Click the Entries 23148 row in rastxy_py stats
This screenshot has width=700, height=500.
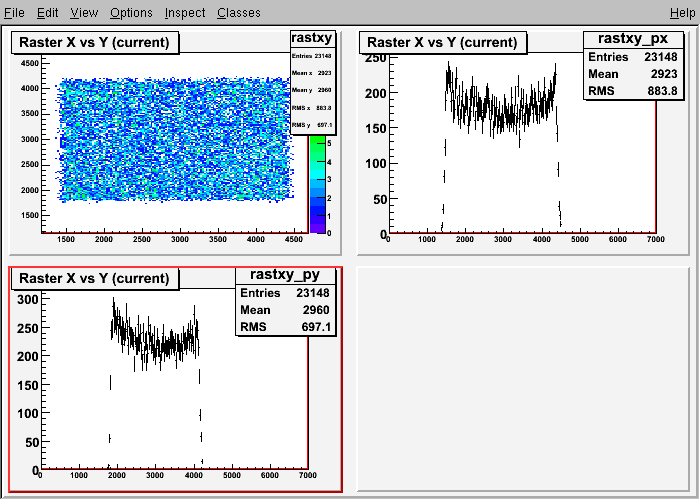click(x=285, y=293)
